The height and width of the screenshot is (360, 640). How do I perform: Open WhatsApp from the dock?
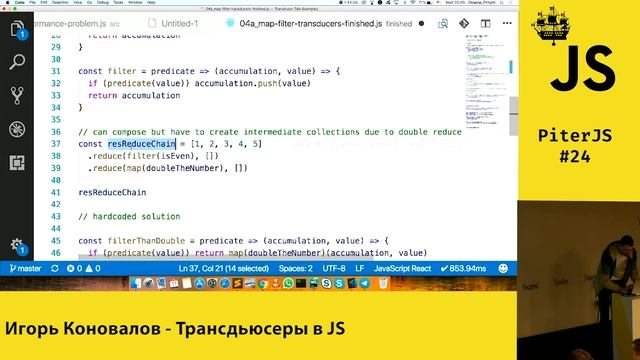coord(288,283)
